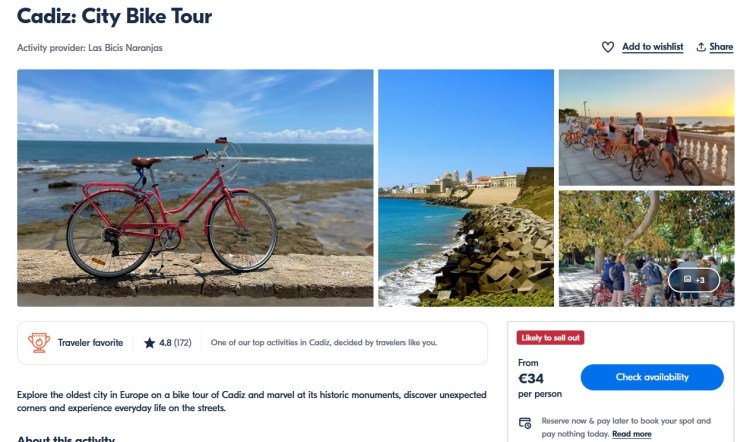Click the image gallery icon on the +3 badge

click(687, 280)
